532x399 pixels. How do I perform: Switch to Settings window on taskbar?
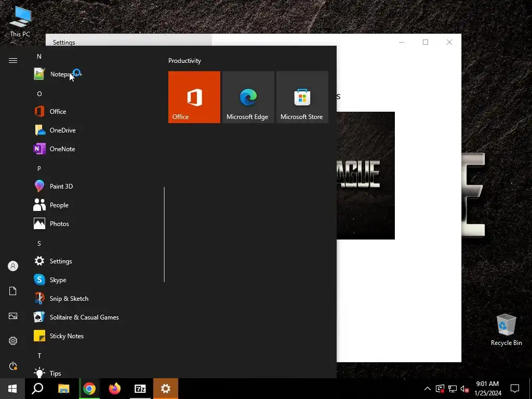166,389
